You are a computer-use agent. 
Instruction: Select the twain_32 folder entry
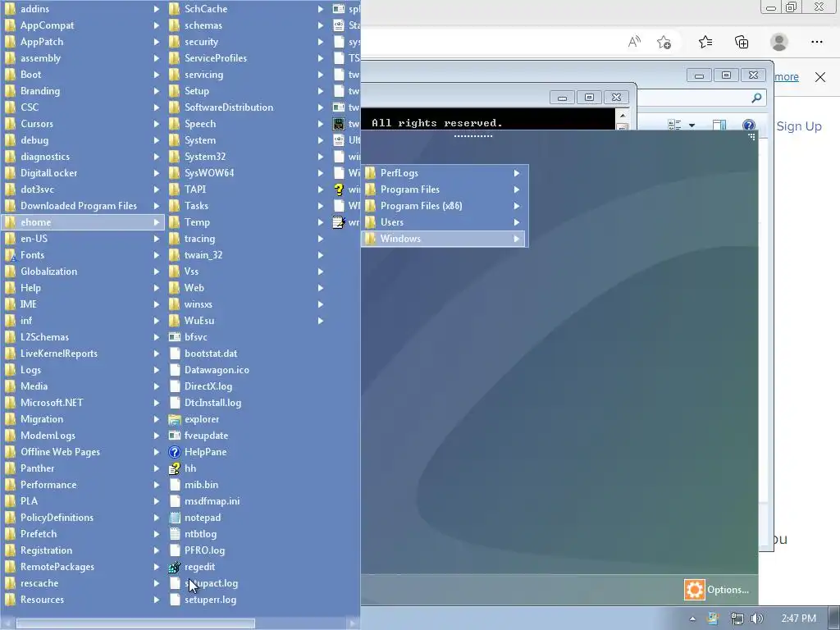203,255
